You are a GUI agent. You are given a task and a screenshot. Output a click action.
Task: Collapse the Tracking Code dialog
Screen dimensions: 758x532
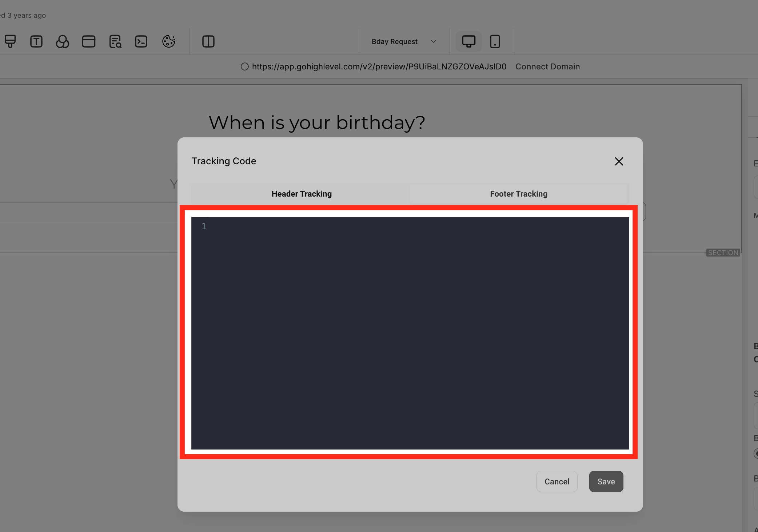pyautogui.click(x=618, y=161)
